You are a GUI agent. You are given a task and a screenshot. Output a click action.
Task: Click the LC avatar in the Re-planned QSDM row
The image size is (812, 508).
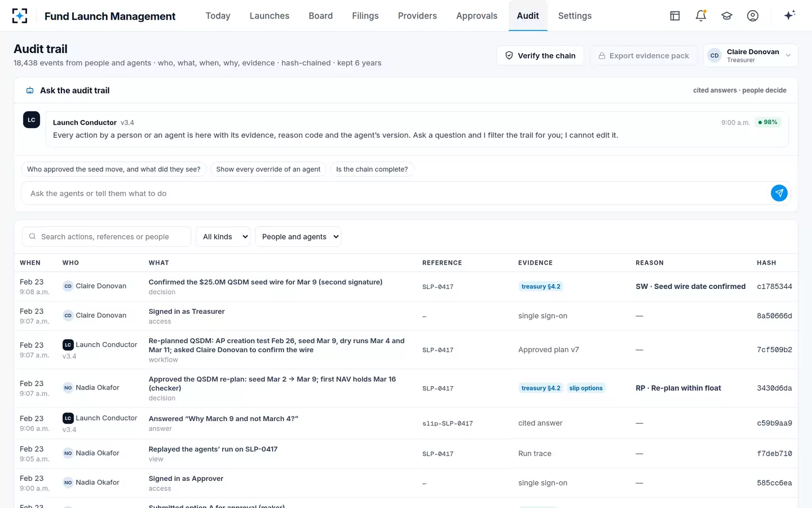(68, 345)
